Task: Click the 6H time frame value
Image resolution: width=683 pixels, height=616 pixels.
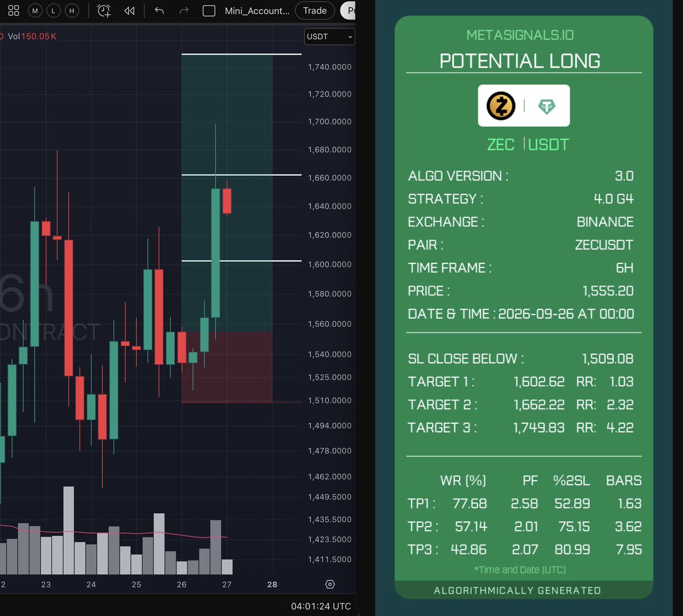Action: pos(624,268)
